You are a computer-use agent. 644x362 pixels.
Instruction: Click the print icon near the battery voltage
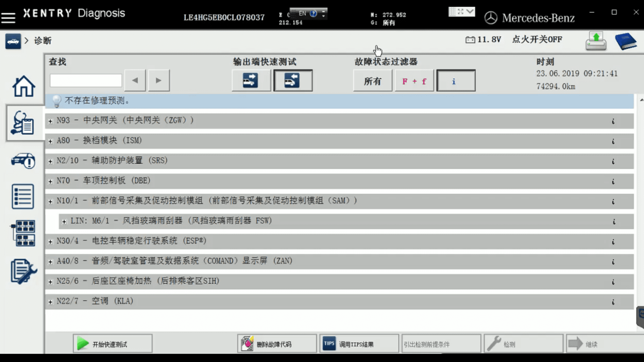[596, 40]
